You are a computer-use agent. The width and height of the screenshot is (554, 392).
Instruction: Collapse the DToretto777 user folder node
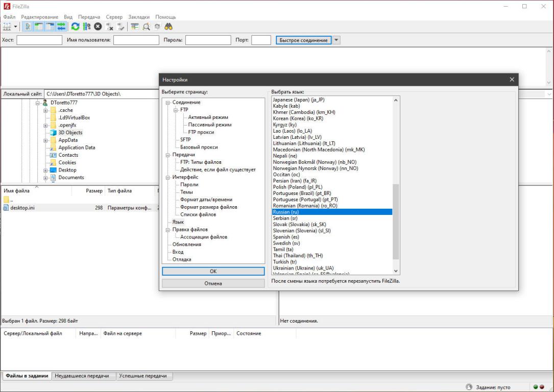[38, 103]
